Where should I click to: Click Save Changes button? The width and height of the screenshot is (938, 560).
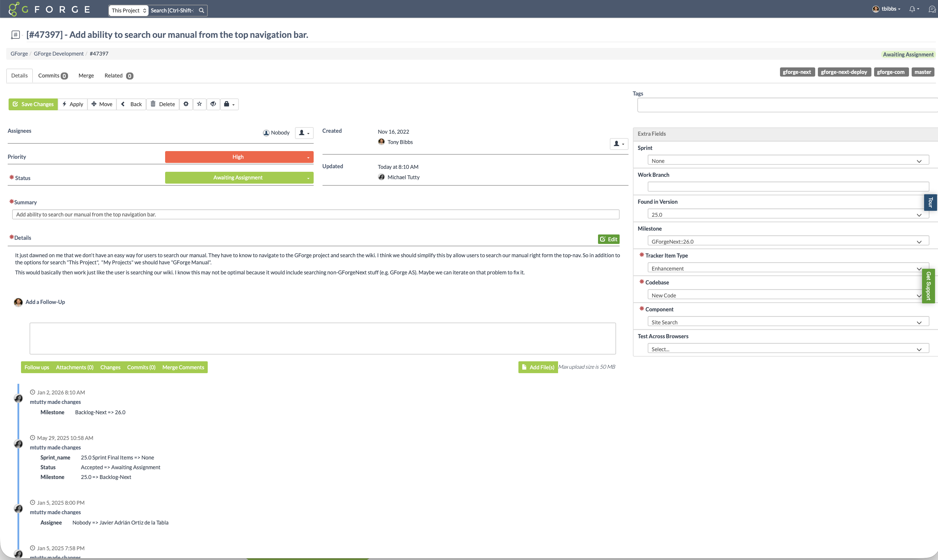tap(33, 104)
